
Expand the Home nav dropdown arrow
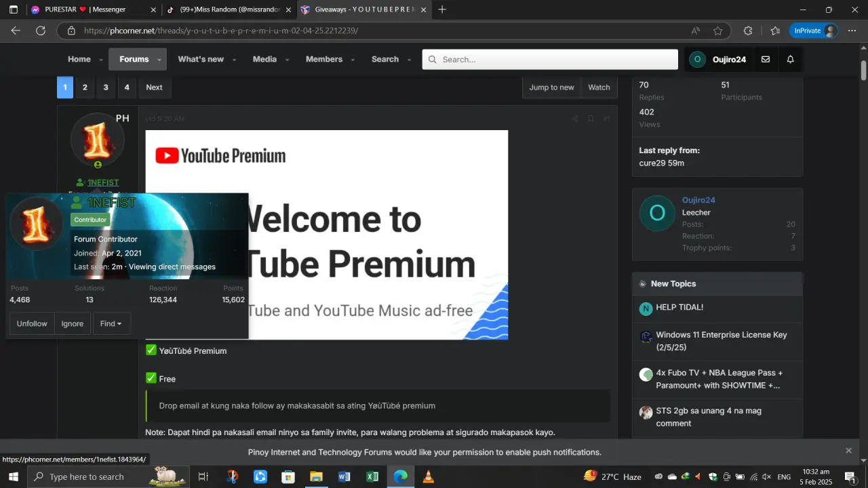click(101, 60)
